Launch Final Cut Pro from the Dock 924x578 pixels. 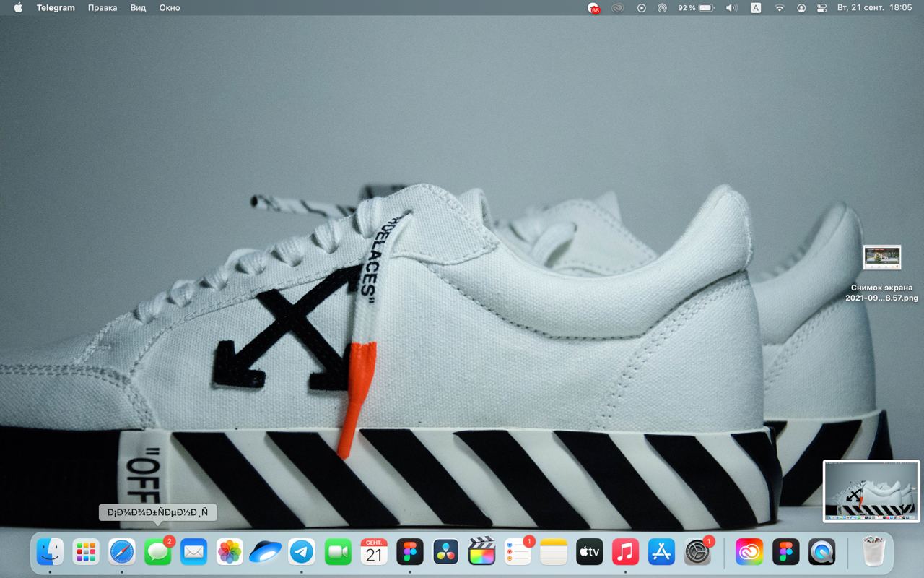[x=481, y=552]
